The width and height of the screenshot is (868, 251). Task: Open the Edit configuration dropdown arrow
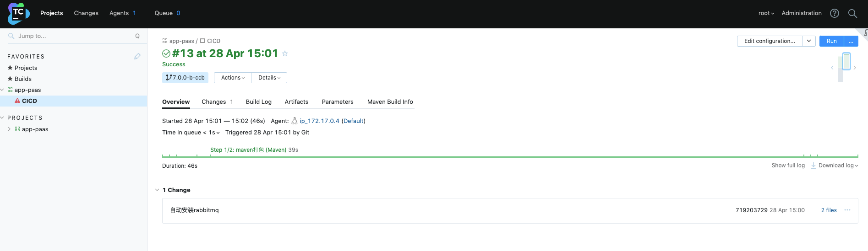click(x=809, y=41)
